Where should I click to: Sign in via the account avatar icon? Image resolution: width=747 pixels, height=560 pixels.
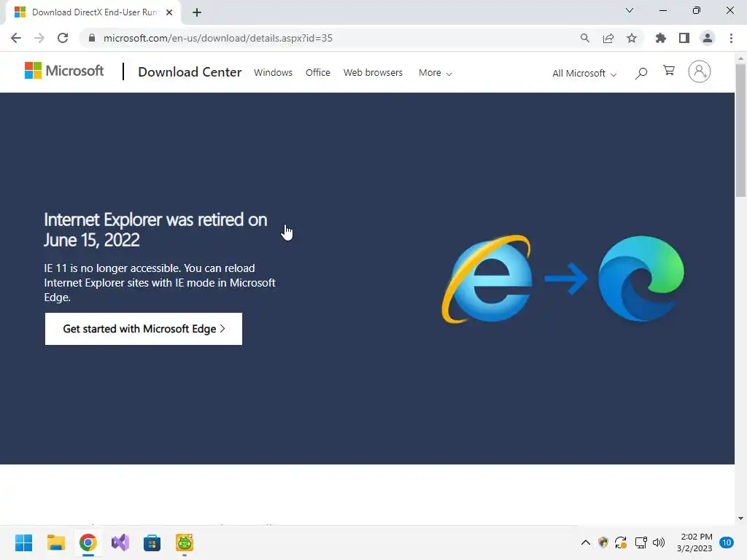coord(700,71)
